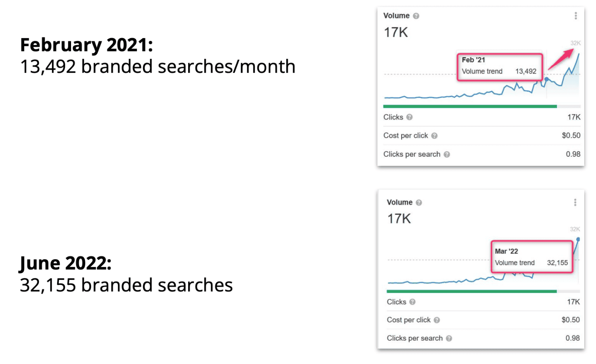Click help icon beside Volume in Feb '21 card
The width and height of the screenshot is (596, 364).
pos(416,16)
